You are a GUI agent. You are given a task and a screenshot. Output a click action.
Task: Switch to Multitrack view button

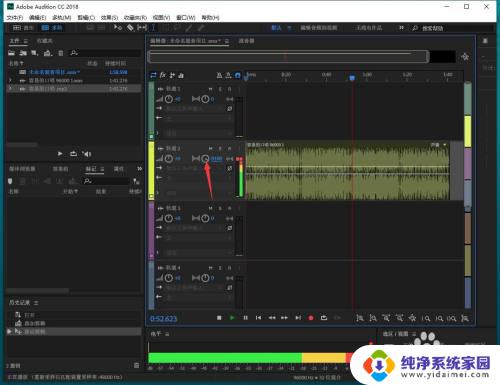tap(52, 28)
